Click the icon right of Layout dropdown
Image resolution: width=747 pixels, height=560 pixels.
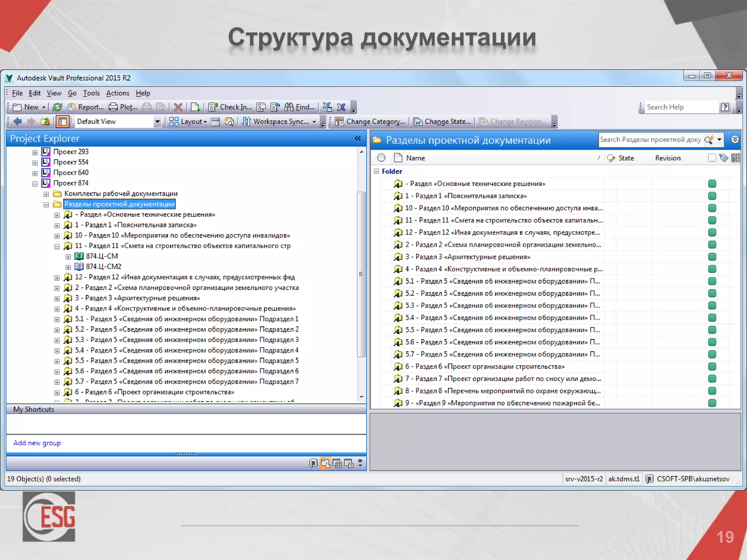[x=216, y=121]
